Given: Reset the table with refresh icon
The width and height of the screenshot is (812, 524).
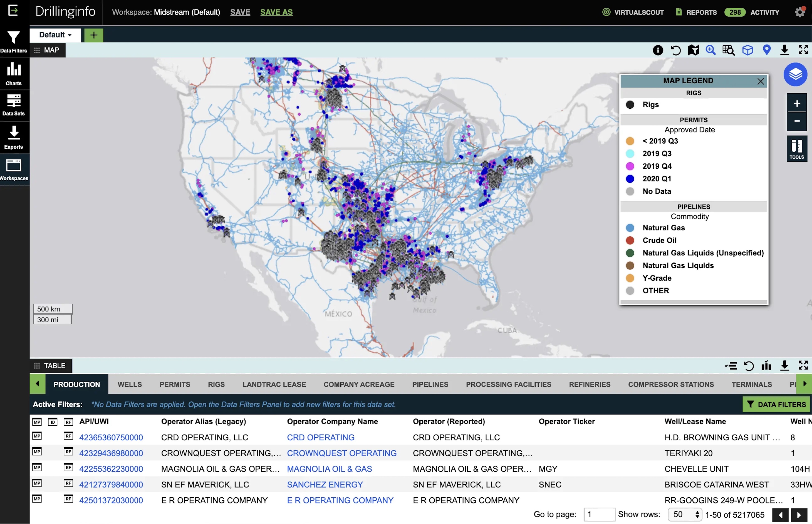Looking at the screenshot, I should pyautogui.click(x=749, y=366).
